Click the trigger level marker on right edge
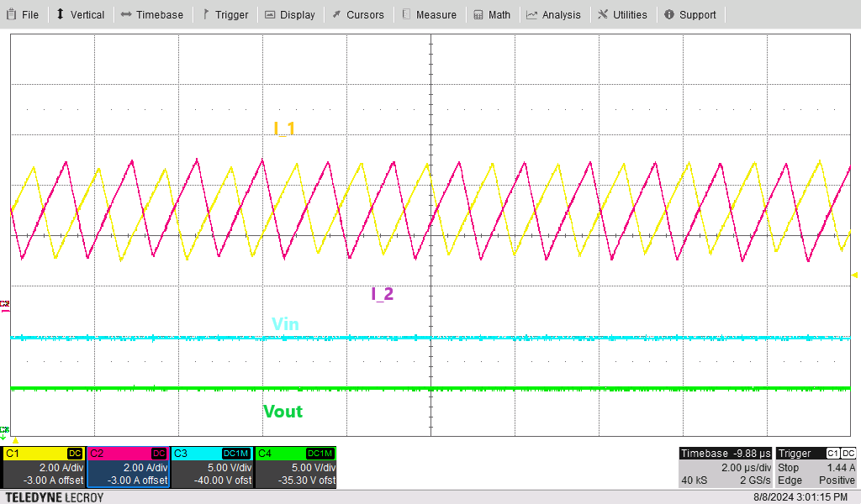The width and height of the screenshot is (861, 504). point(855,275)
